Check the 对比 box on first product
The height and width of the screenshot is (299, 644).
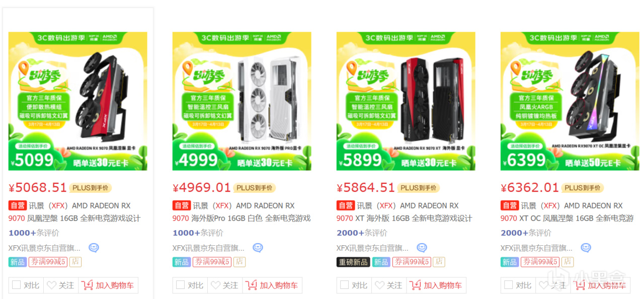[x=16, y=285]
